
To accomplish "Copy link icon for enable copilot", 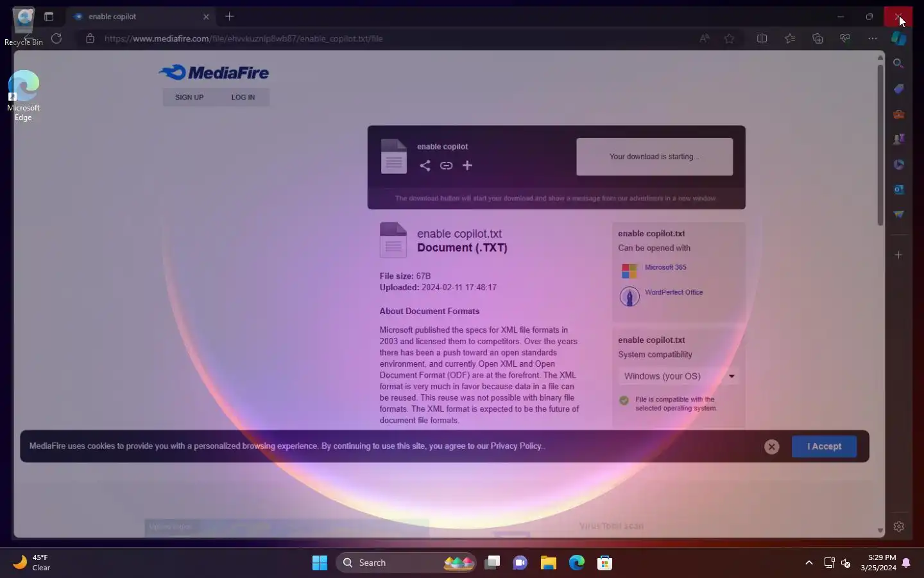I will point(446,166).
